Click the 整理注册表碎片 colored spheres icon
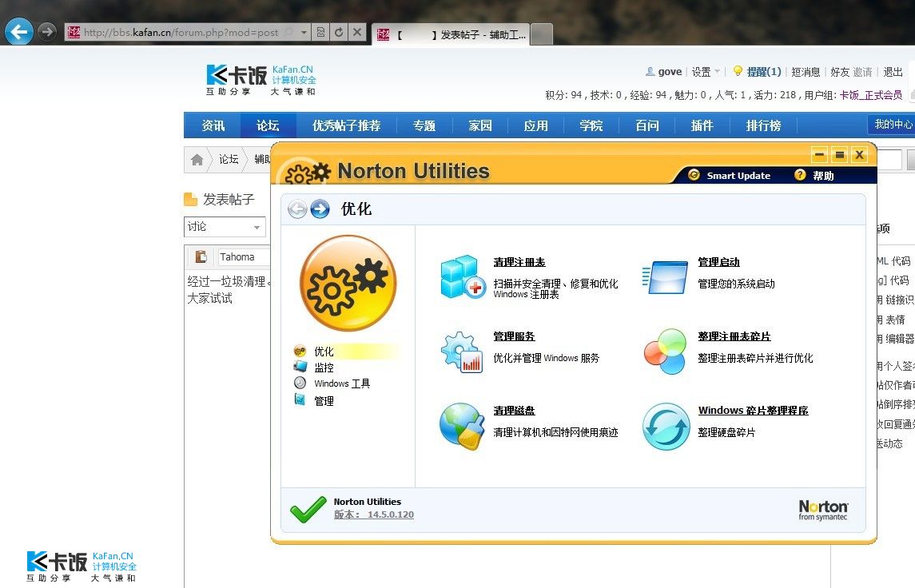This screenshot has width=915, height=588. point(665,352)
